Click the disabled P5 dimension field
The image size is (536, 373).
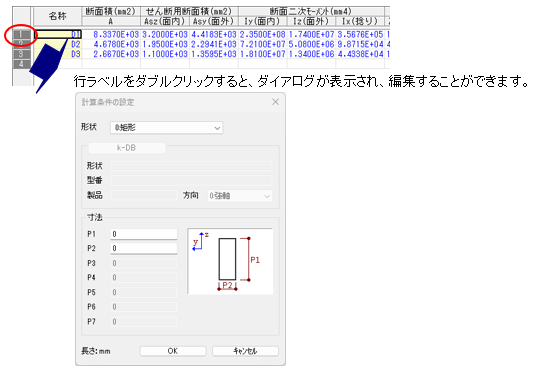[144, 292]
